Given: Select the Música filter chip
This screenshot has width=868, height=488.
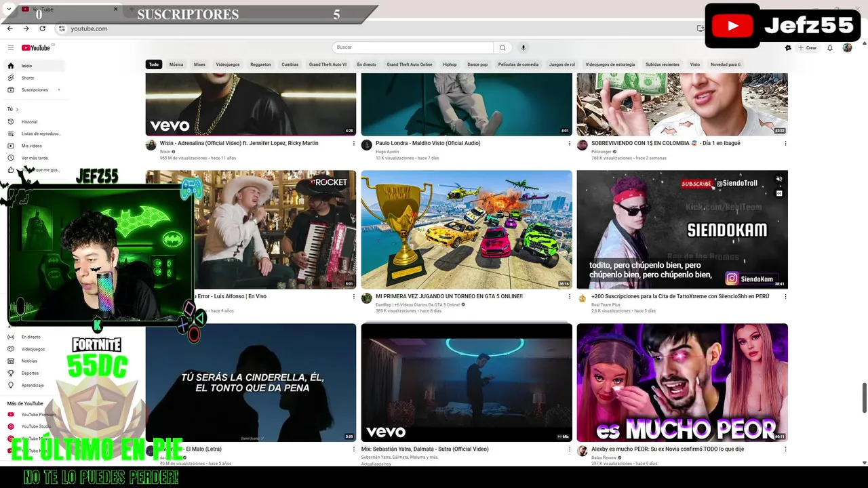Looking at the screenshot, I should (176, 64).
